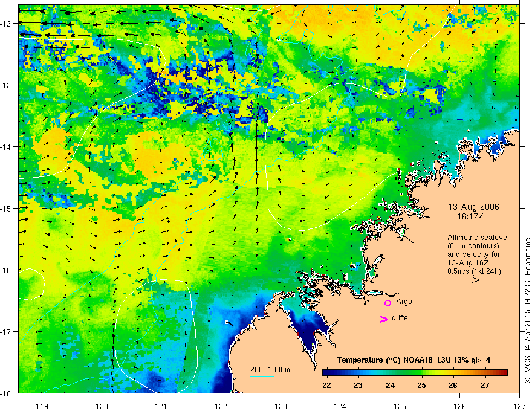Click the longitude axis label 123
The image size is (532, 411).
point(281,406)
